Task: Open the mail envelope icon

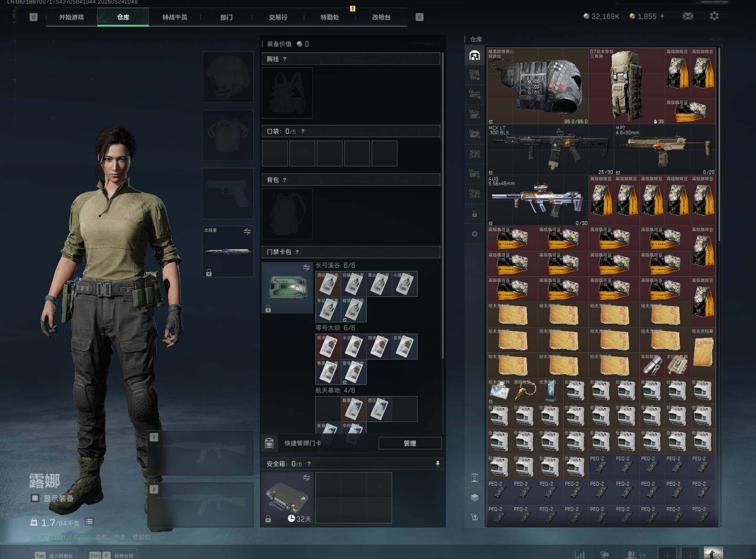Action: click(688, 16)
